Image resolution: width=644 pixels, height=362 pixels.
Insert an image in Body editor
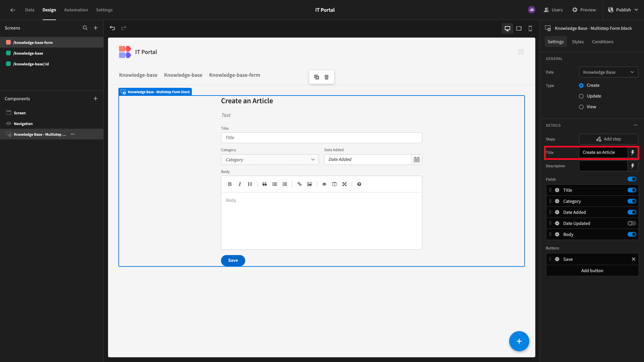310,184
